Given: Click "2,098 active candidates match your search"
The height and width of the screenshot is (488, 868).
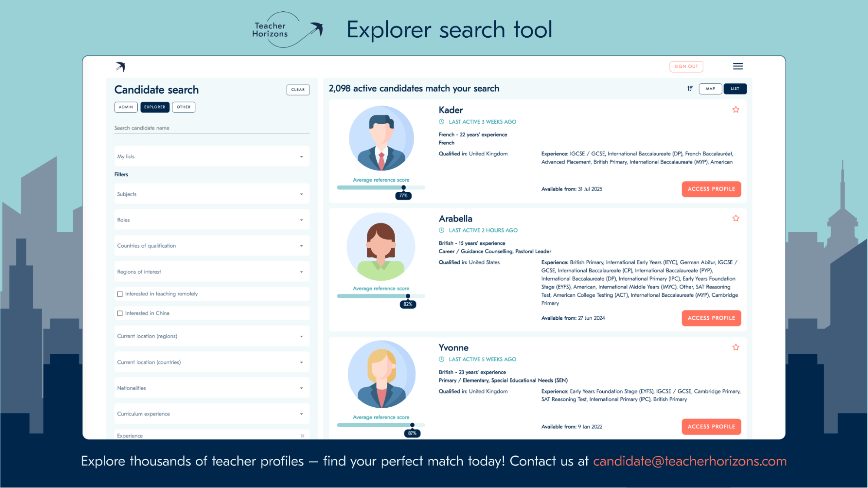Looking at the screenshot, I should 414,89.
